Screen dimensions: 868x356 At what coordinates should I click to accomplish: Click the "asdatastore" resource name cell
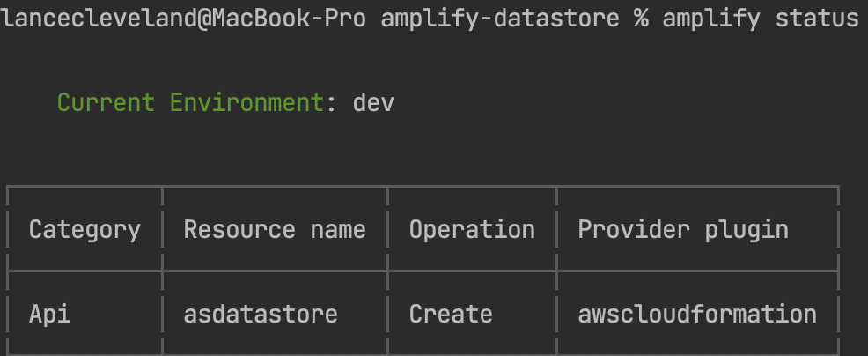tap(261, 315)
